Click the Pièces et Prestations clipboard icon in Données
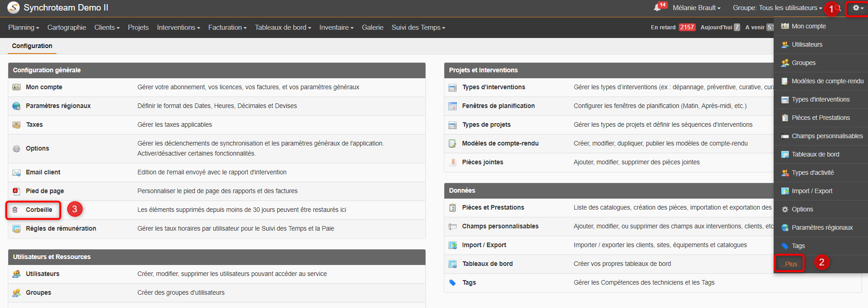 coord(453,207)
